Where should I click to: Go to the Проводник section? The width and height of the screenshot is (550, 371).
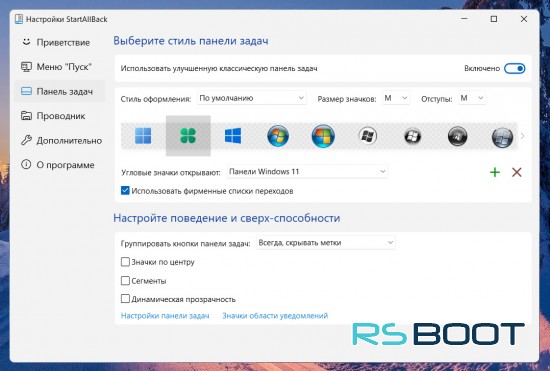click(60, 116)
